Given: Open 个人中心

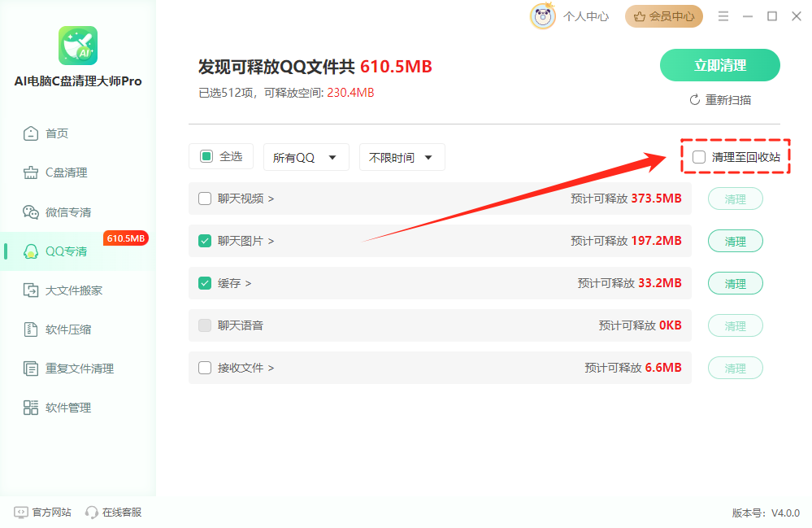Looking at the screenshot, I should 586,16.
